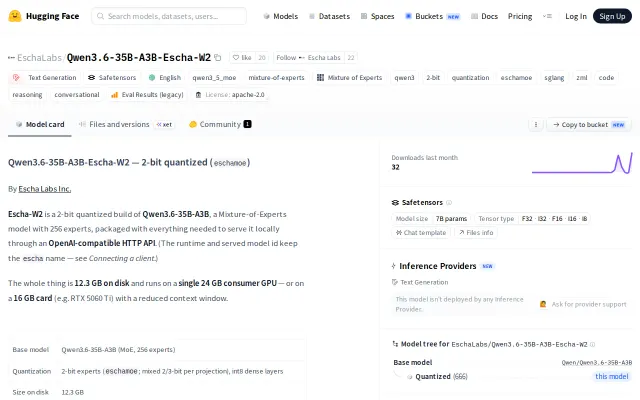The width and height of the screenshot is (640, 400).
Task: Select the quantization tag
Action: point(470,78)
